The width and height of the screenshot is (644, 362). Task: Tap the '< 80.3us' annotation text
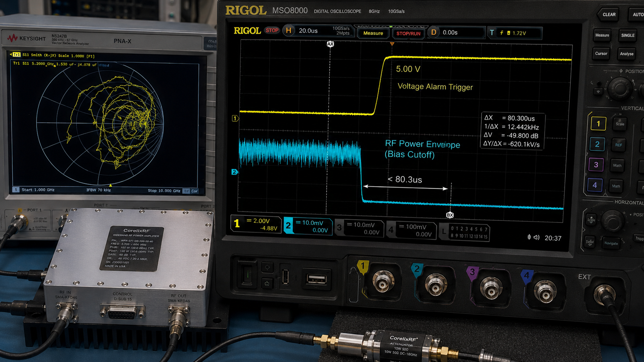click(404, 179)
